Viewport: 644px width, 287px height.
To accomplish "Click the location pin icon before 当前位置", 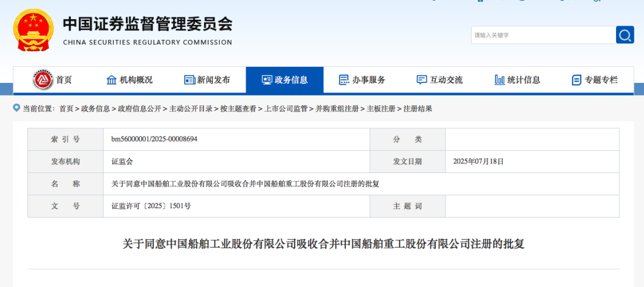I will pyautogui.click(x=17, y=108).
